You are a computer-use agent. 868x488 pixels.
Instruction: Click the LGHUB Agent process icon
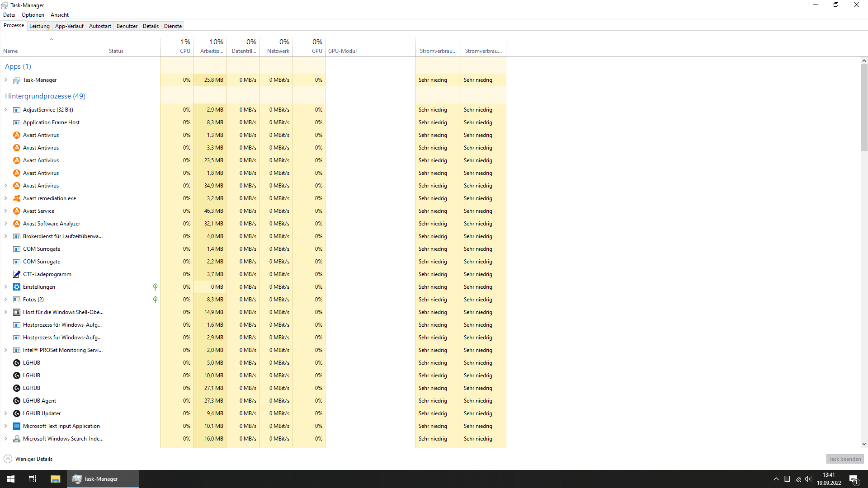click(x=17, y=401)
